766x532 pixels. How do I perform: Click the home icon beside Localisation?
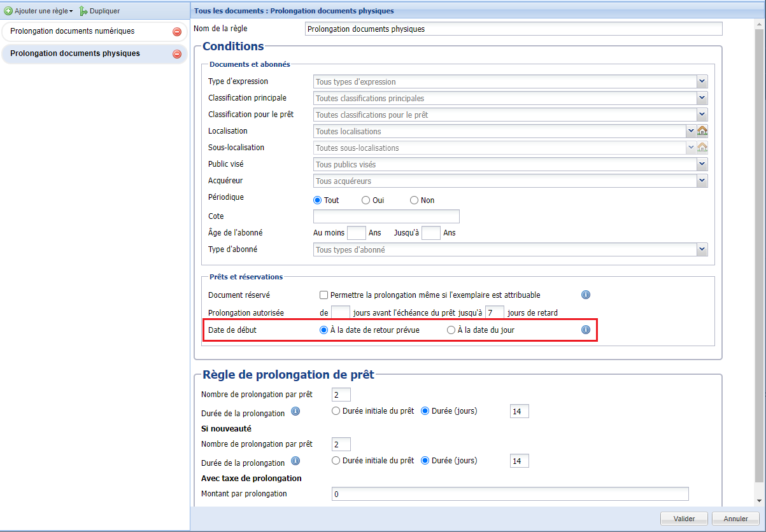[702, 130]
